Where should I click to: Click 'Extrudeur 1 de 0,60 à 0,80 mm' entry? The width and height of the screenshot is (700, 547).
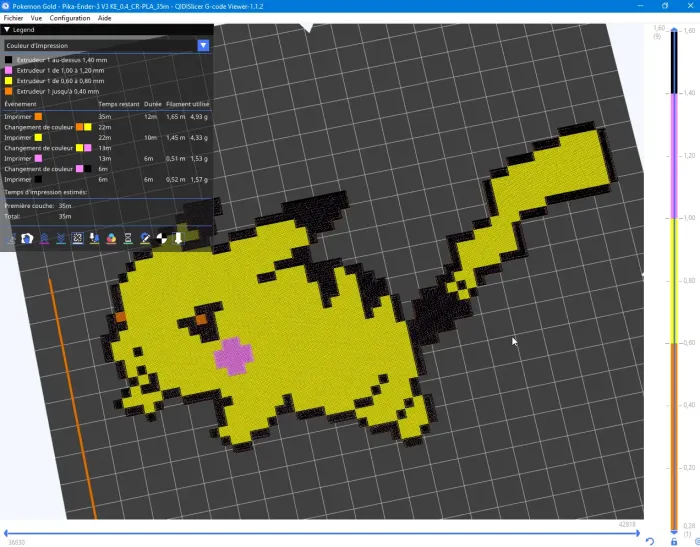click(60, 81)
